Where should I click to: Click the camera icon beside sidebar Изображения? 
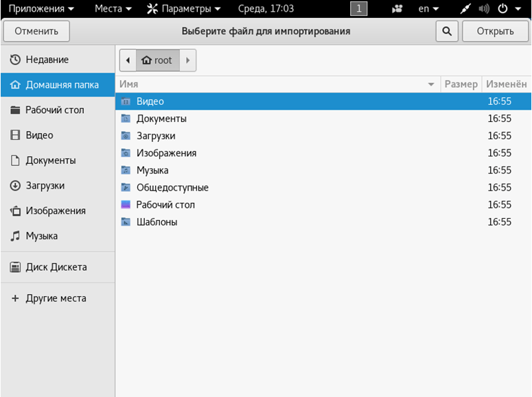click(x=15, y=210)
